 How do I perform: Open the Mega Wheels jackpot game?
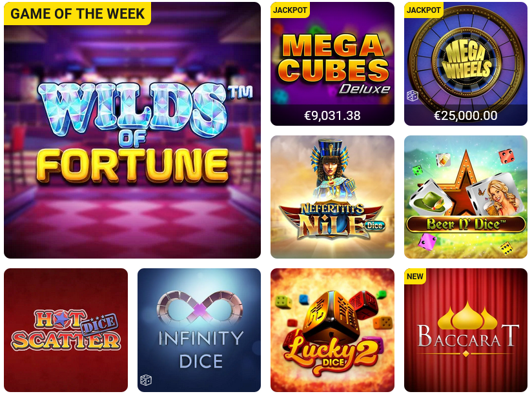(x=466, y=64)
